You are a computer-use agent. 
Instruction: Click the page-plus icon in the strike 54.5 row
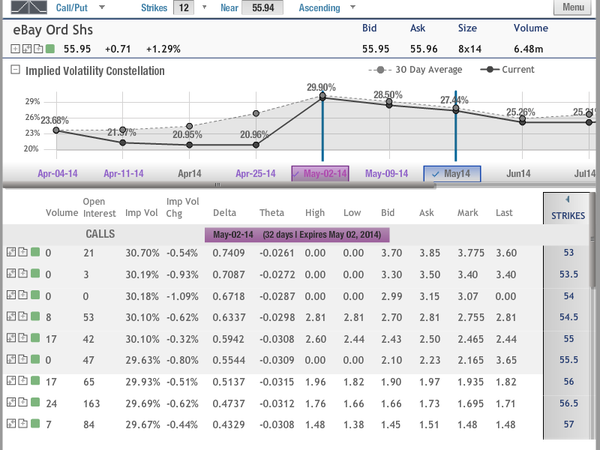23,316
